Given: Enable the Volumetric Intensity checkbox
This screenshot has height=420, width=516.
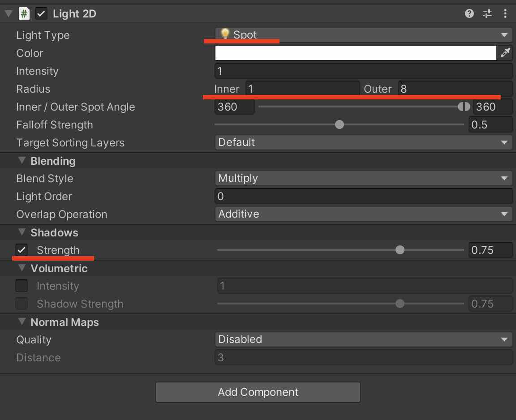Looking at the screenshot, I should point(21,286).
